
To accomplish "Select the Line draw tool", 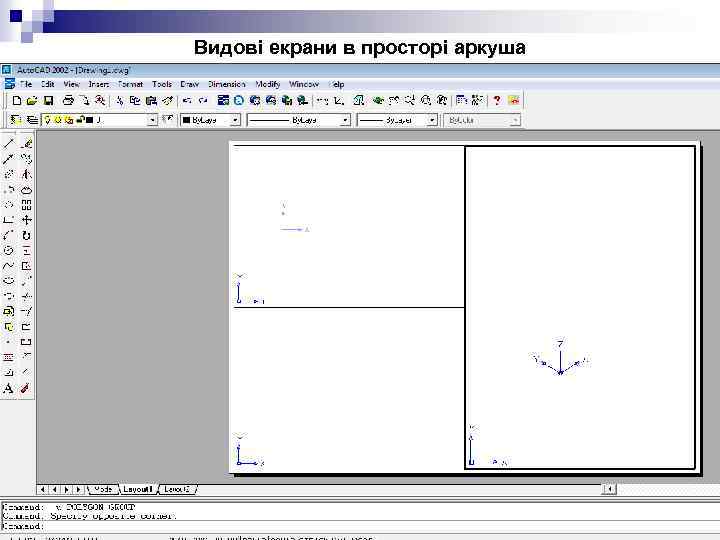I will [9, 144].
